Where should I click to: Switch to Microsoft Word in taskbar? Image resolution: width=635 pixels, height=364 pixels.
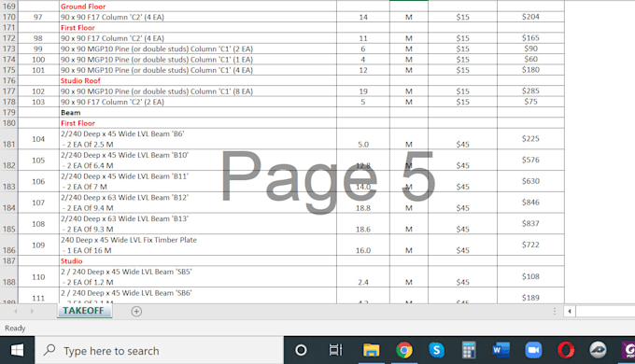click(x=501, y=350)
